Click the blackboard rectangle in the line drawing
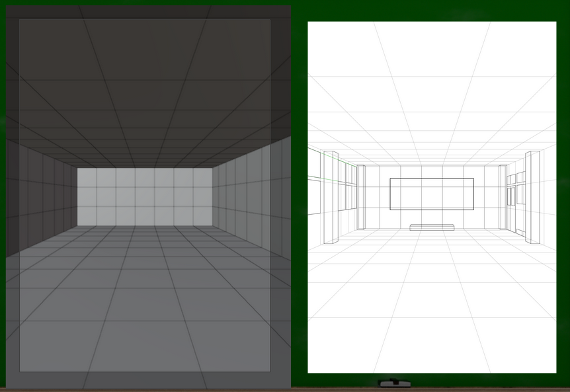Screen dimensions: 570x392 432,194
